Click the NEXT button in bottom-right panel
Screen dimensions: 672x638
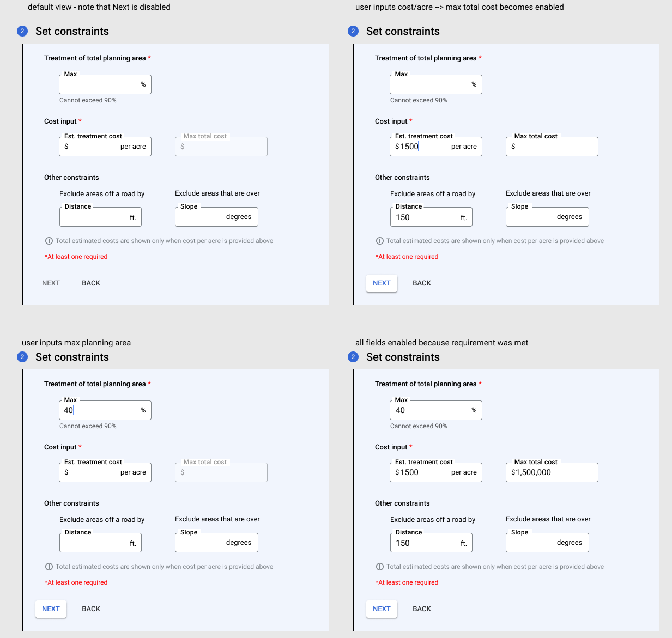pos(382,609)
